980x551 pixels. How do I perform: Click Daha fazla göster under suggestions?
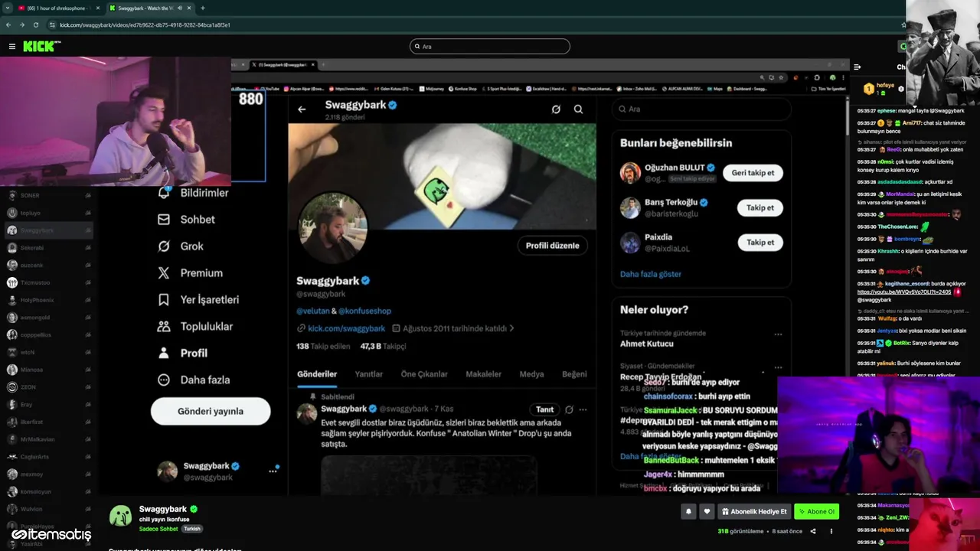(x=650, y=274)
